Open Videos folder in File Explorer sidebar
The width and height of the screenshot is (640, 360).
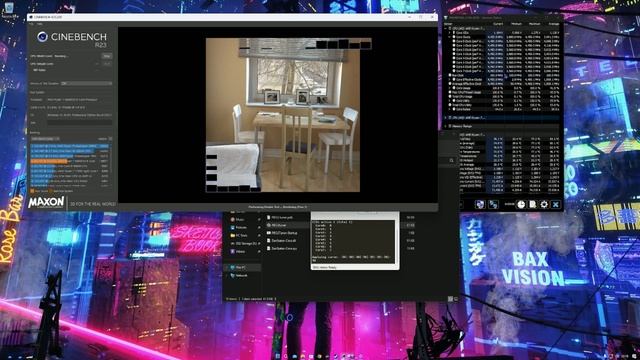240,251
